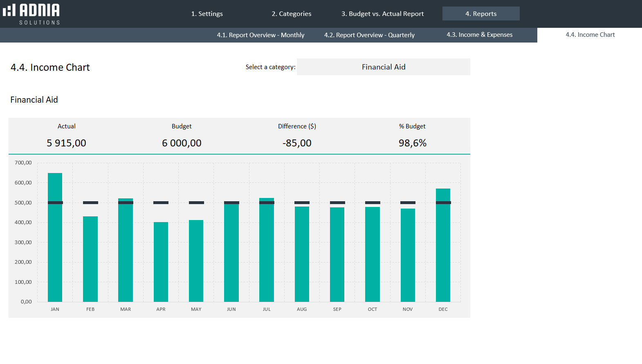Select the JUL bar in chart
642x364 pixels.
(267, 254)
